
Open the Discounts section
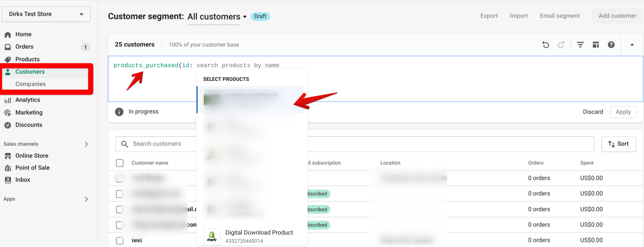(x=28, y=125)
